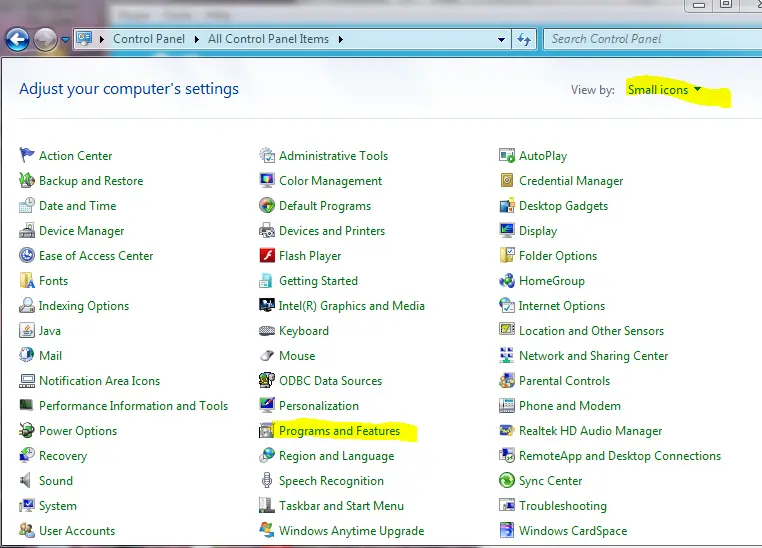
Task: Click the Fonts folder icon
Action: pos(27,280)
